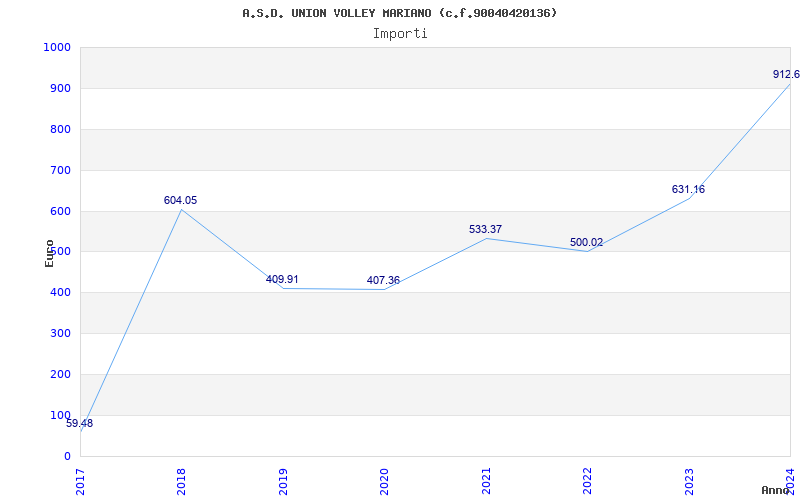Select the 533.37 data label
Image resolution: width=800 pixels, height=500 pixels.
click(485, 229)
